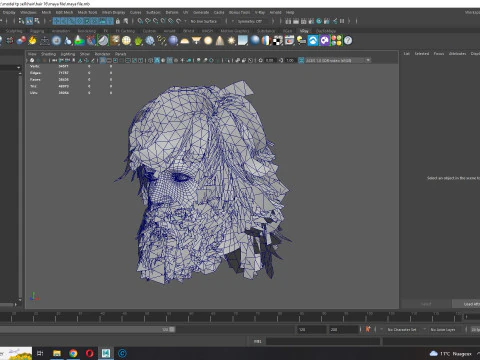Open the V-Ray menu
Viewport: 480px width, 360px height.
(260, 12)
